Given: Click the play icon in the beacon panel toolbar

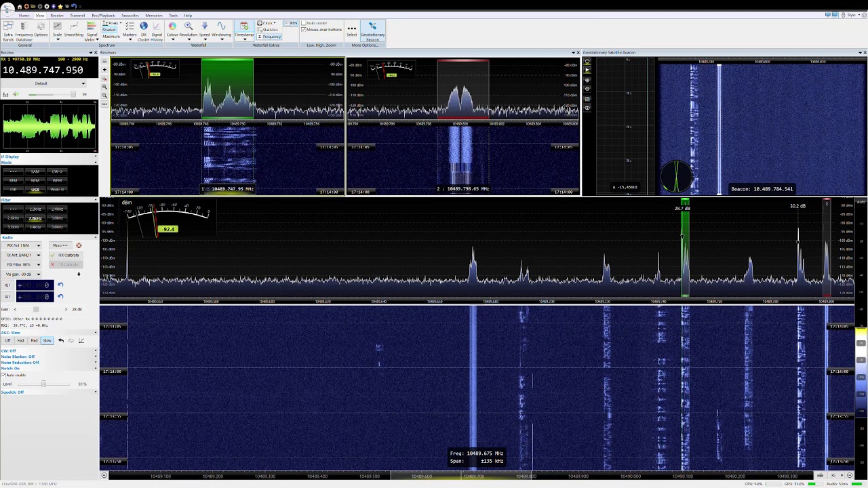Looking at the screenshot, I should (x=587, y=70).
